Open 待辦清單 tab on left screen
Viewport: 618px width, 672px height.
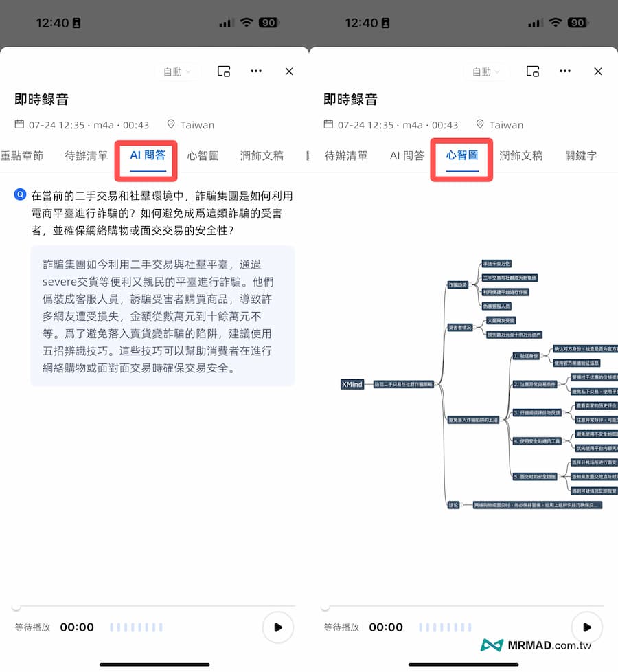pos(87,156)
